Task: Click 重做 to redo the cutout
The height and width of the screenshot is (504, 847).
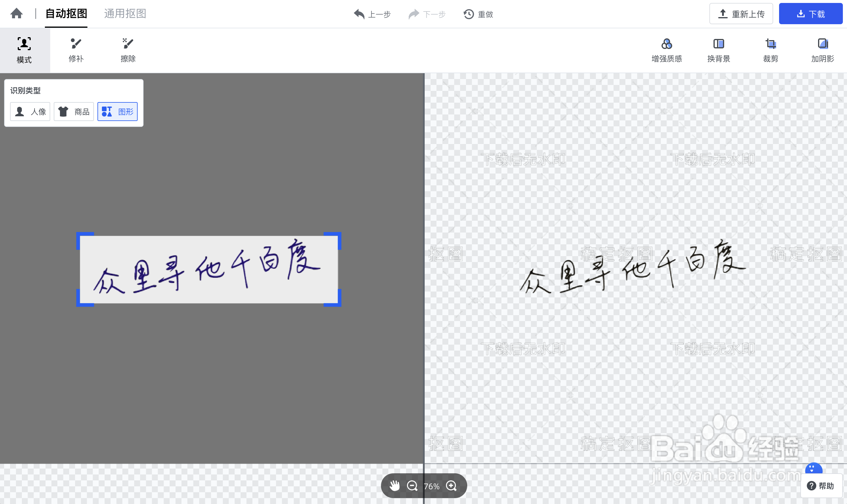Action: coord(478,14)
